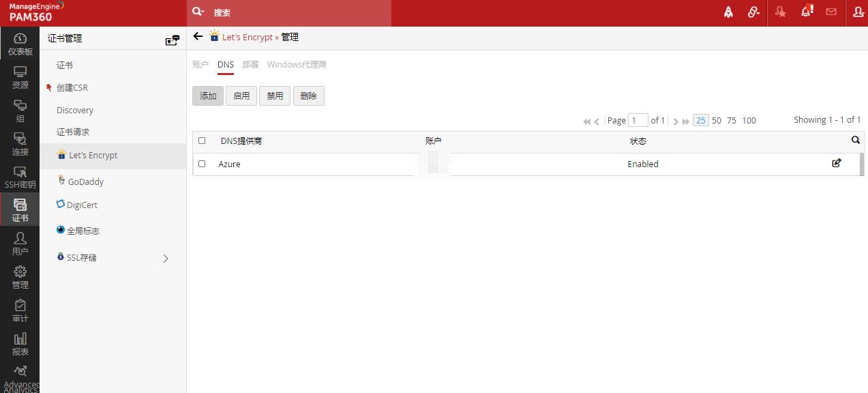
Task: Click the Enabled status cell
Action: (x=643, y=164)
